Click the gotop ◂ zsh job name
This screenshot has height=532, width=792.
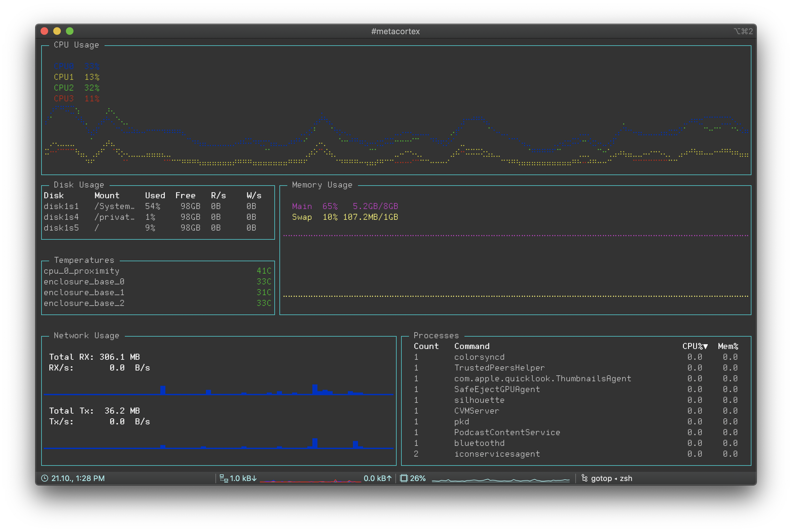pyautogui.click(x=611, y=478)
